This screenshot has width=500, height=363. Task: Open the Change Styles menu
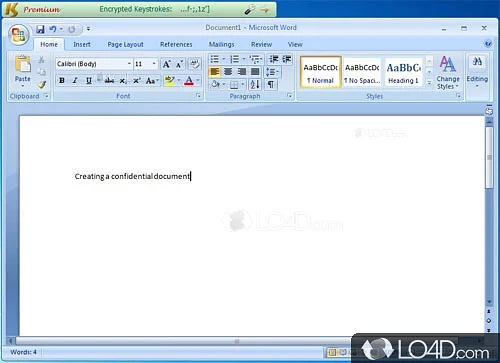click(x=448, y=73)
